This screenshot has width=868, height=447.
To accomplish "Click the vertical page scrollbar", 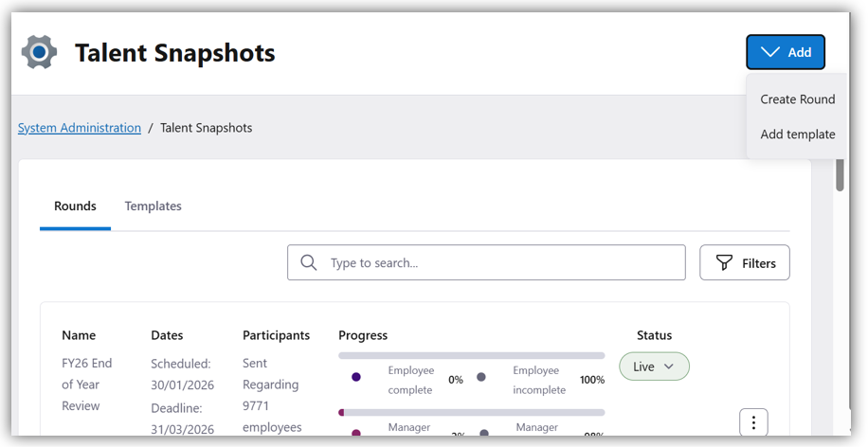I will click(x=840, y=175).
